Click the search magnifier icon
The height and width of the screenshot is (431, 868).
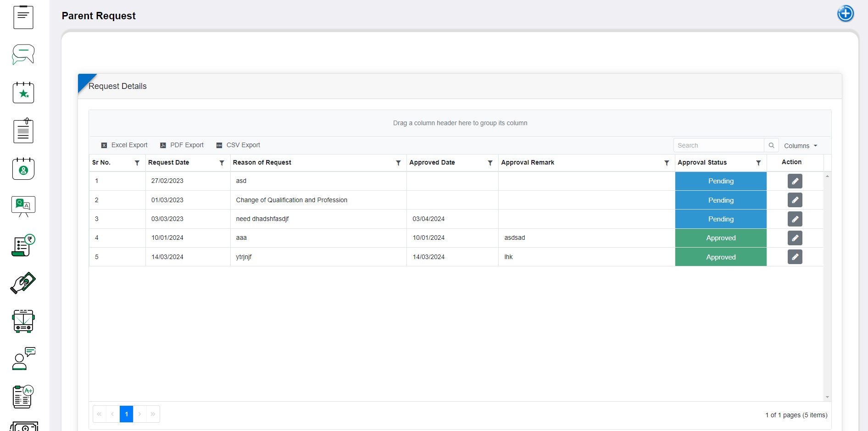[771, 145]
